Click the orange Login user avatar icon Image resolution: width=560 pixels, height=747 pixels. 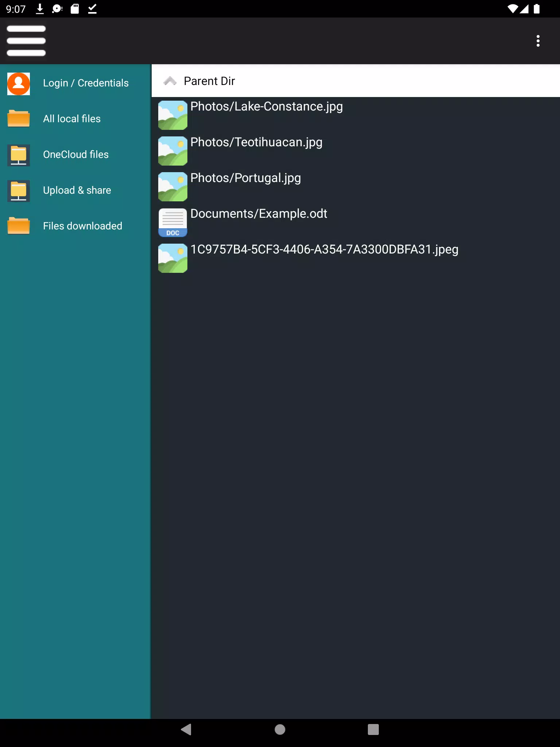tap(19, 84)
